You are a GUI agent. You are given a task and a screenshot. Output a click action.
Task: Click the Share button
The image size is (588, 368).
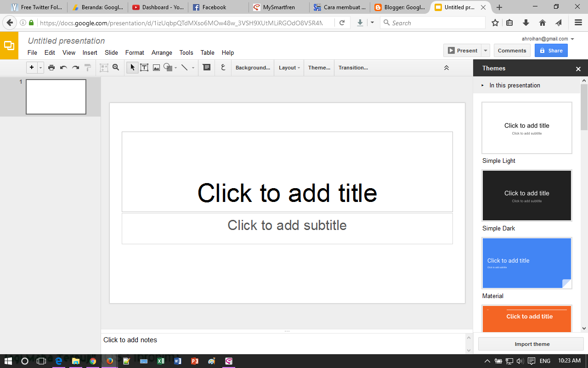(551, 50)
